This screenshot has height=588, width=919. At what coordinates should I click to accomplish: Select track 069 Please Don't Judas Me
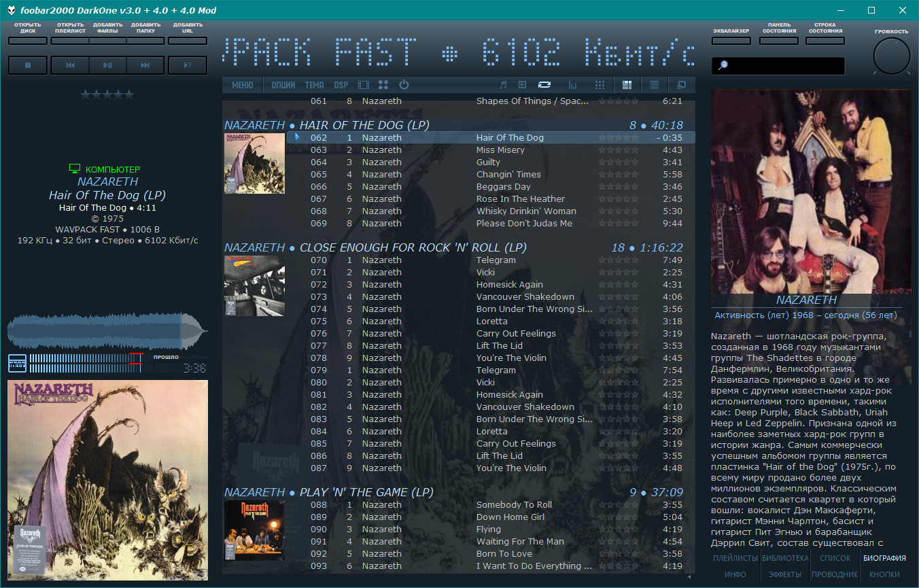pyautogui.click(x=491, y=223)
